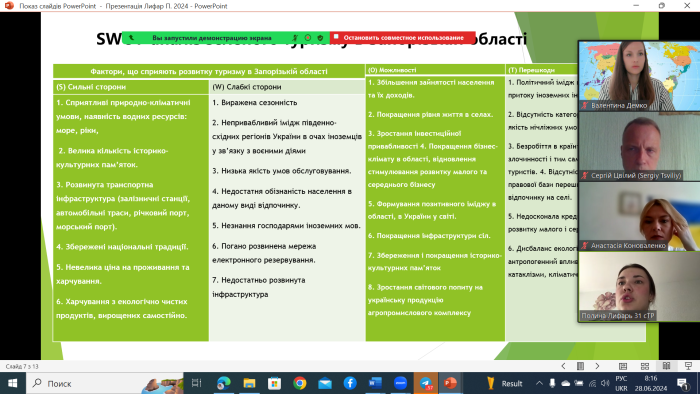Image resolution: width=700 pixels, height=394 pixels.
Task: Switch input language РУС UKR
Action: coord(621,383)
